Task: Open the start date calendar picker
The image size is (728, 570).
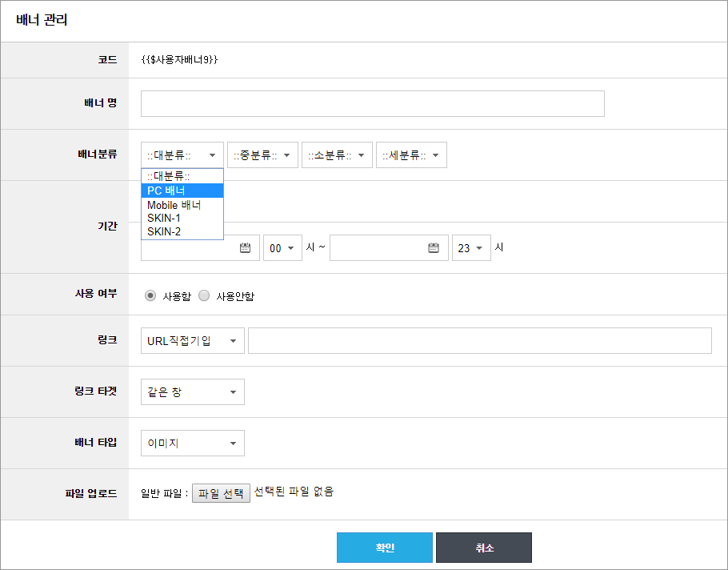Action: coord(245,247)
